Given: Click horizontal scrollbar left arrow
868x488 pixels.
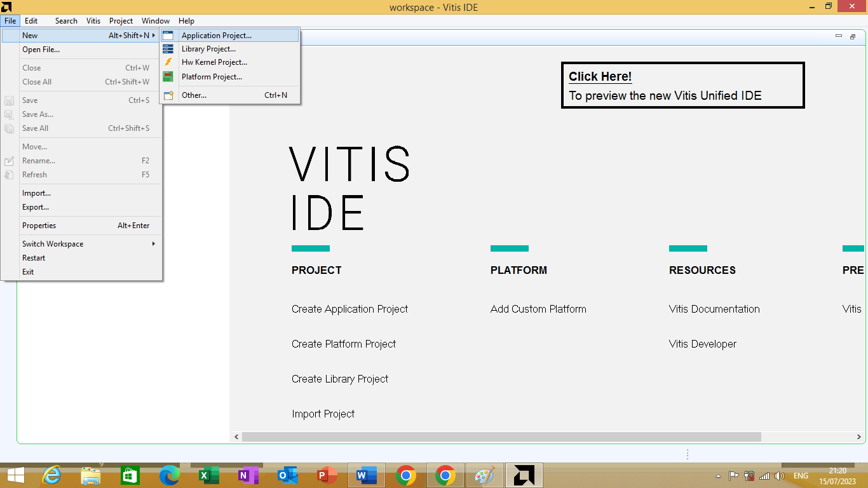Looking at the screenshot, I should 237,437.
